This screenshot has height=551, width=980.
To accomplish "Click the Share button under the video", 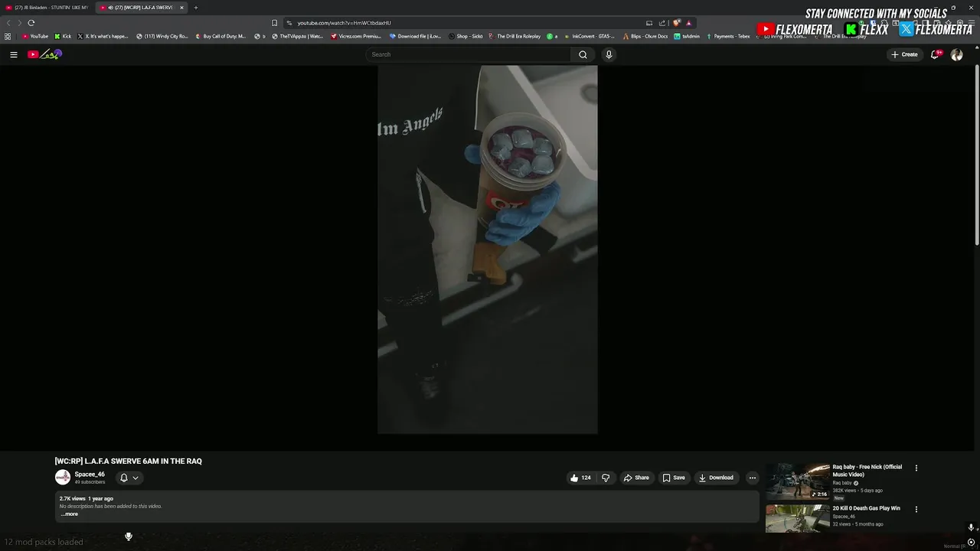I will click(x=636, y=478).
